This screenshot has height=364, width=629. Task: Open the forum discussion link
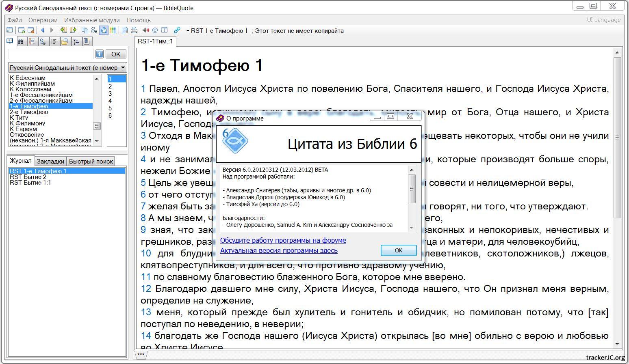point(283,240)
